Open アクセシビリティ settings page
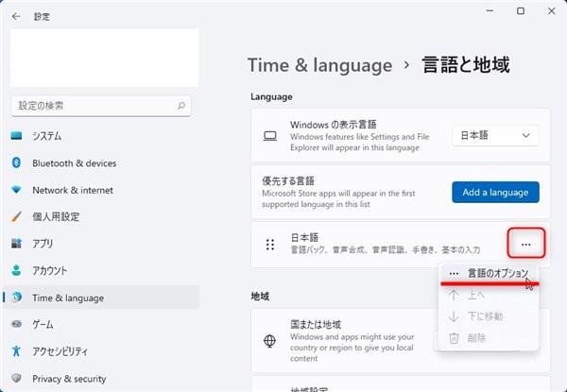This screenshot has width=567, height=392. [101, 350]
